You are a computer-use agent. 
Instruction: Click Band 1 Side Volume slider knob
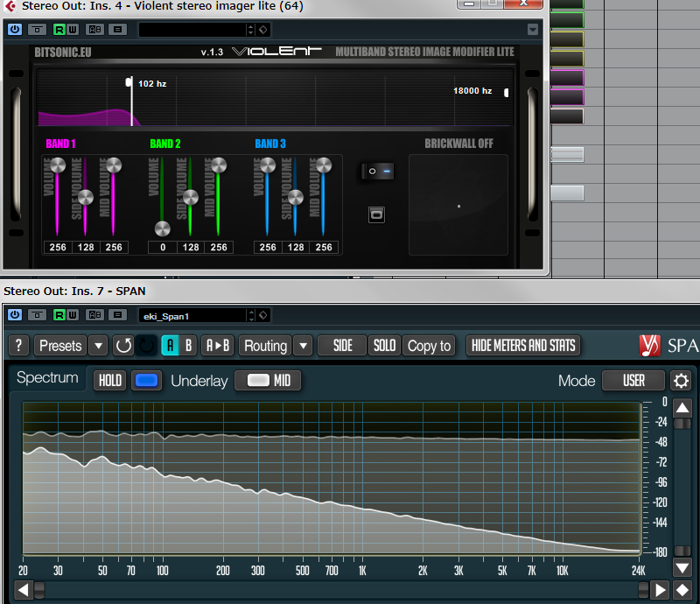pos(85,197)
